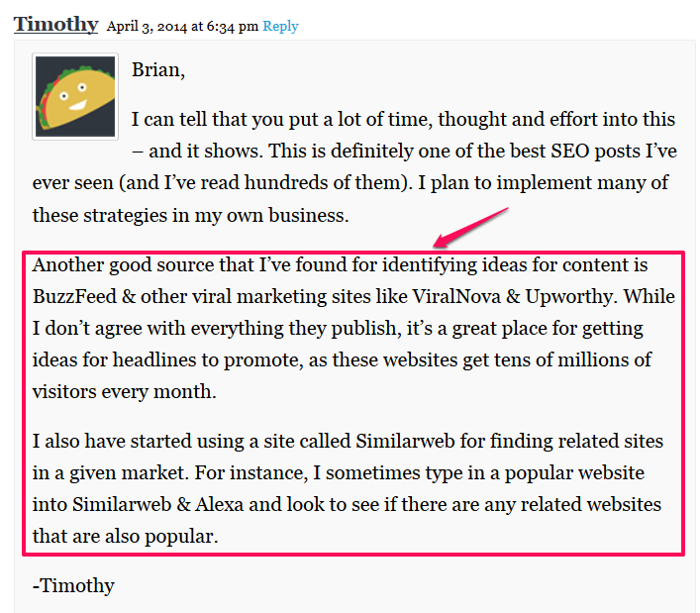The height and width of the screenshot is (613, 700).
Task: Click the pink arrow annotation
Action: 470,227
